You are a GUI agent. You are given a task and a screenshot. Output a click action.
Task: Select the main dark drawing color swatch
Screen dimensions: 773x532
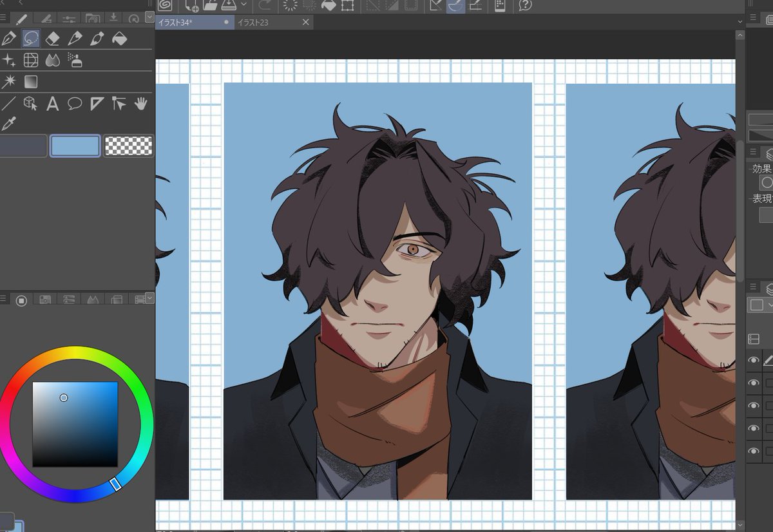[x=23, y=146]
